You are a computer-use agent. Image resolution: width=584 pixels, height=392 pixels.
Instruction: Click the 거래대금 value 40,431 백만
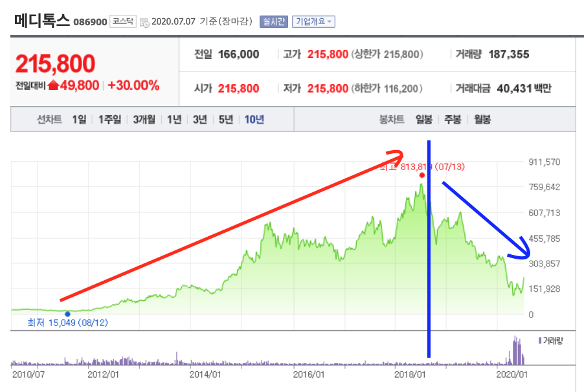point(524,89)
